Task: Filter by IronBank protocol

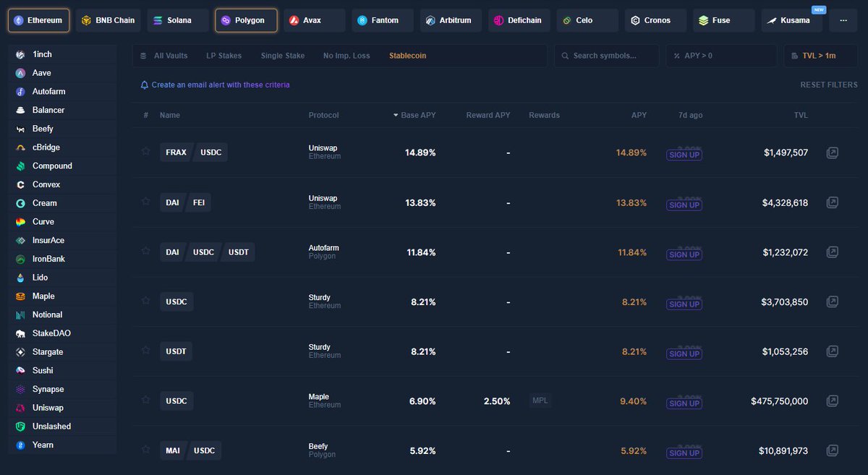Action: pyautogui.click(x=62, y=259)
